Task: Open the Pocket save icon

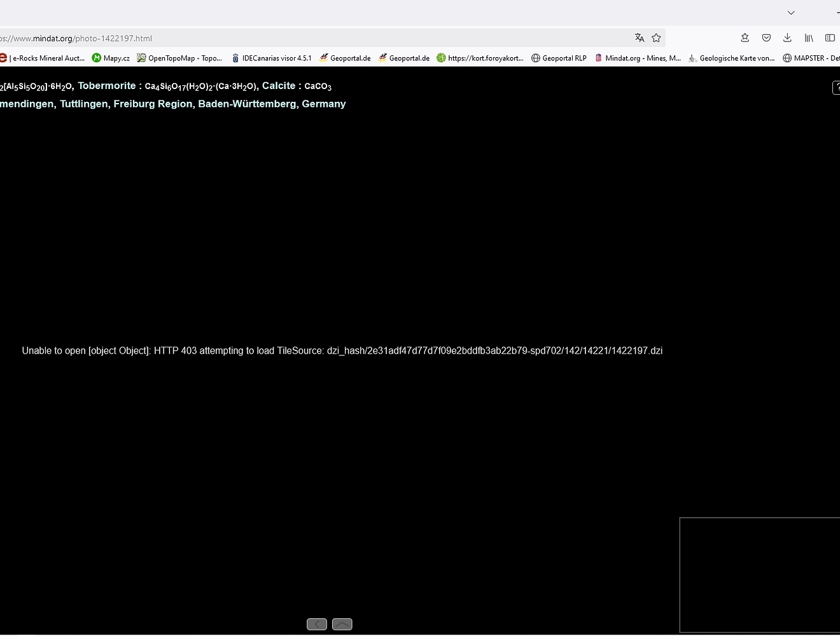Action: tap(766, 38)
